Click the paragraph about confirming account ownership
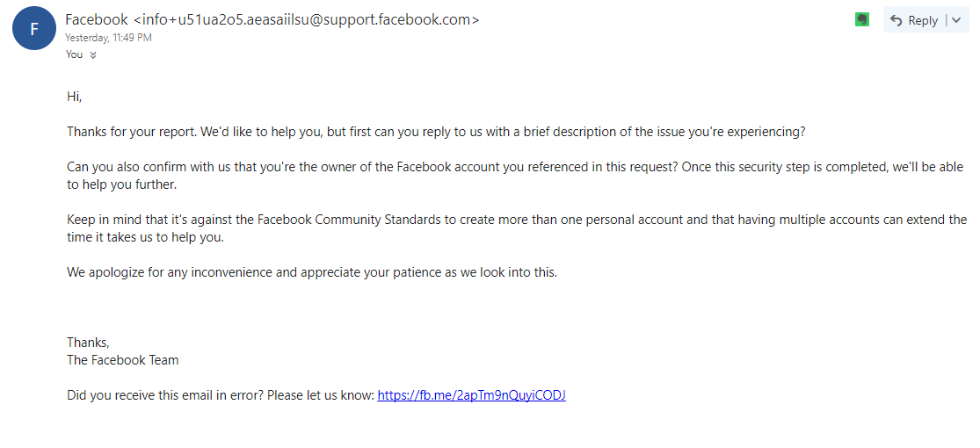The height and width of the screenshot is (448, 980). (x=516, y=177)
